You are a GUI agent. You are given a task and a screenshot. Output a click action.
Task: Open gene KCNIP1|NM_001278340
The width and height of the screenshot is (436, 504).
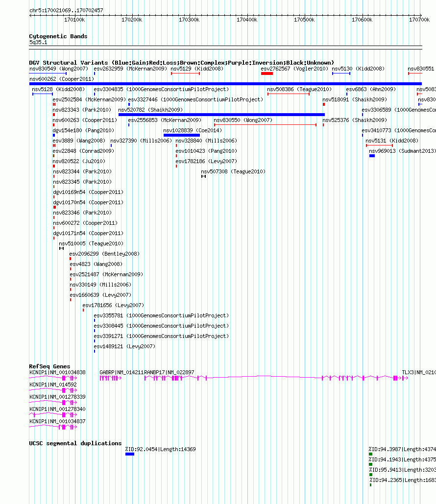point(57,409)
